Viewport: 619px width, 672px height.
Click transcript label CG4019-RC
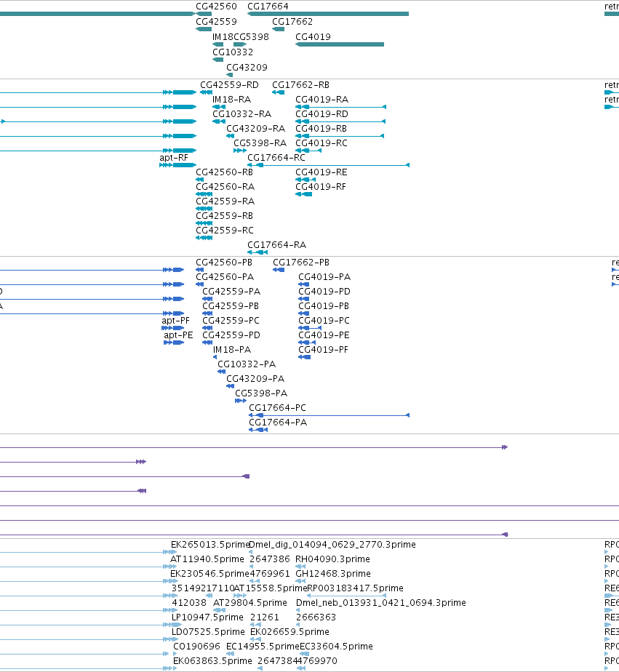pos(322,143)
